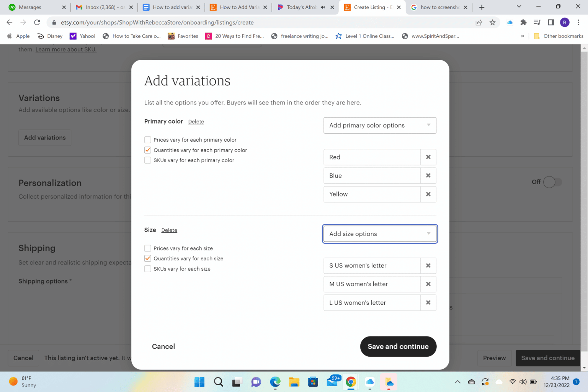Open the browser extensions puzzle icon

(x=523, y=22)
